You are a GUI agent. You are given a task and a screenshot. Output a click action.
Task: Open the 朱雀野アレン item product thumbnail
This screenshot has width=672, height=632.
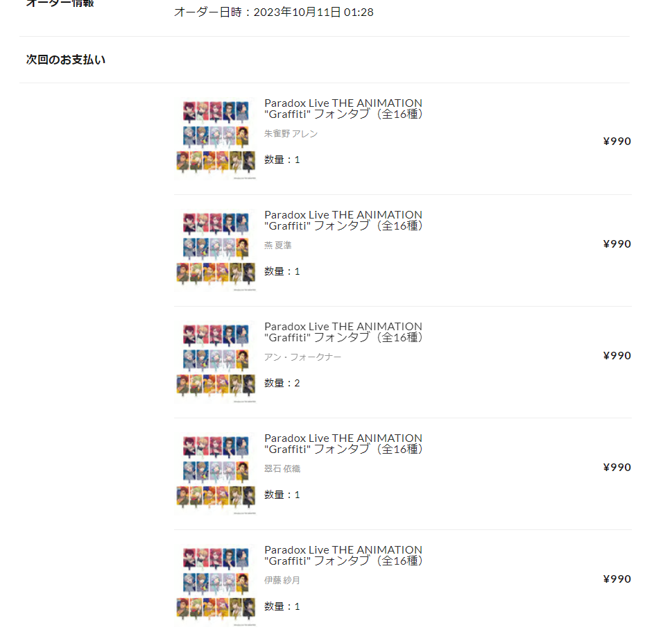coord(216,139)
